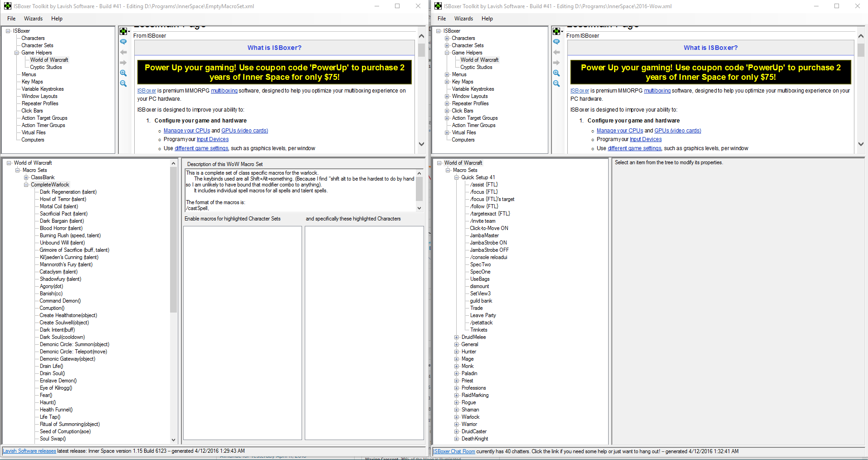Image resolution: width=868 pixels, height=460 pixels.
Task: Open File menu in right window
Action: pyautogui.click(x=442, y=19)
